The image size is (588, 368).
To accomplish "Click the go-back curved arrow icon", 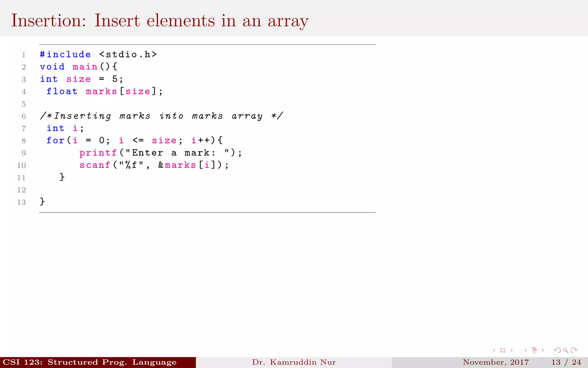I will tap(557, 350).
